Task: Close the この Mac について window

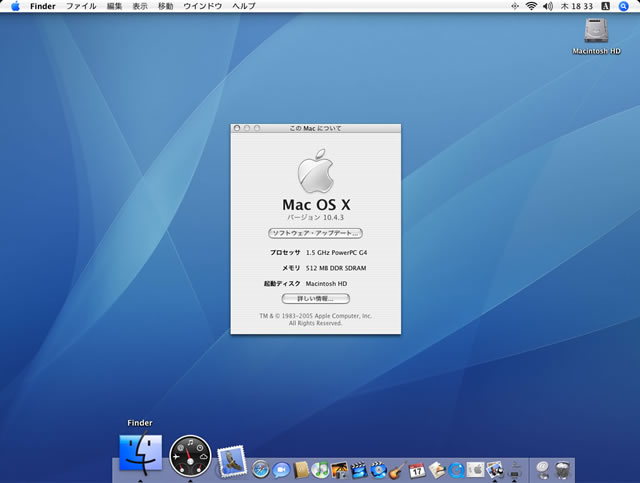Action: click(x=237, y=128)
